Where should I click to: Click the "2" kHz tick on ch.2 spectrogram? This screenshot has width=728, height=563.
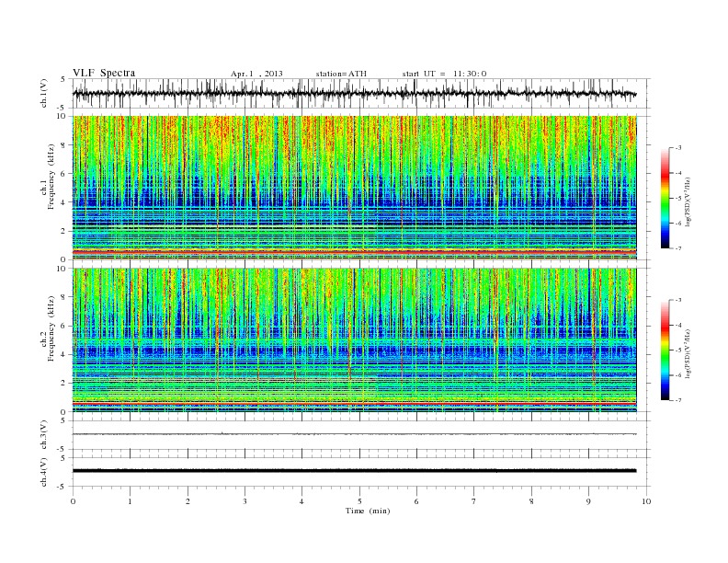pos(64,384)
